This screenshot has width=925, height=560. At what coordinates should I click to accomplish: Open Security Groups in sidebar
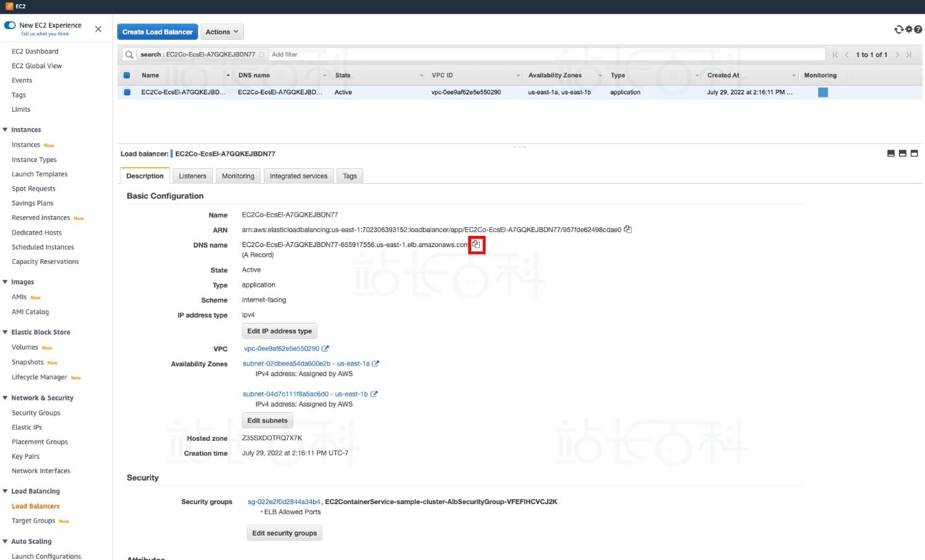coord(36,413)
